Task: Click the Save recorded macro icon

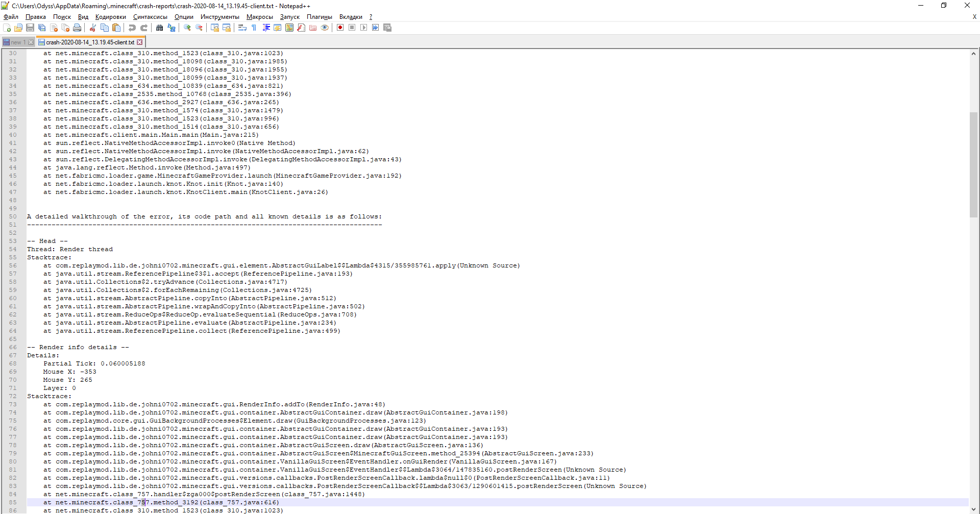Action: pos(387,28)
